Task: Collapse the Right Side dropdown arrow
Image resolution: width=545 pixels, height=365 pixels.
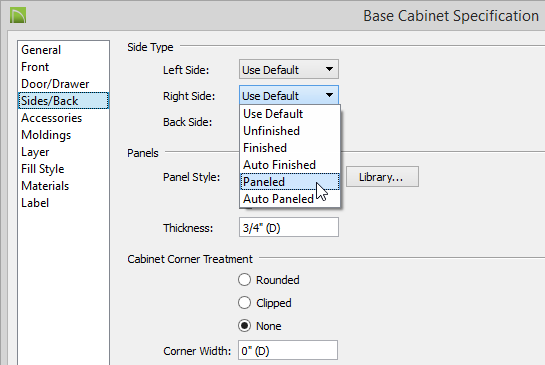Action: 329,95
